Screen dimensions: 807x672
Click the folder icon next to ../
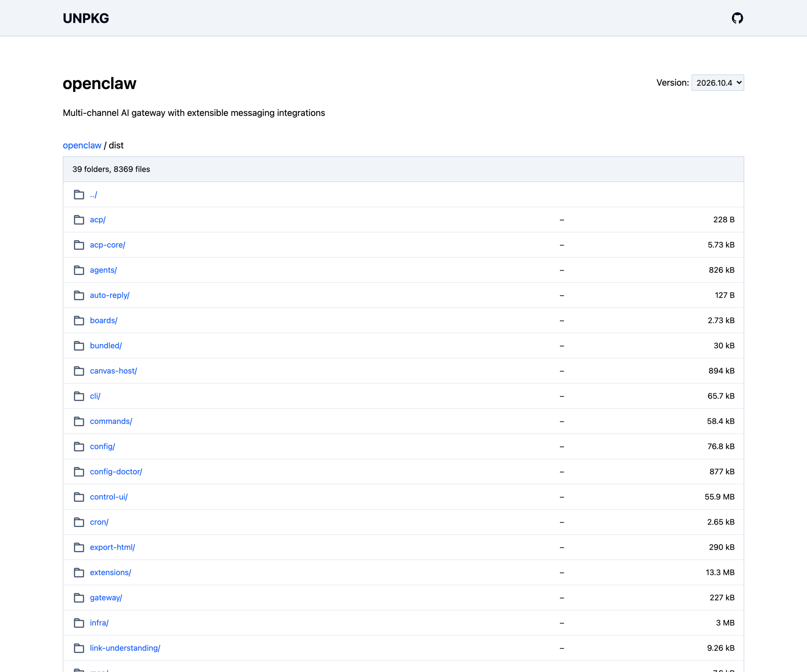(x=79, y=195)
